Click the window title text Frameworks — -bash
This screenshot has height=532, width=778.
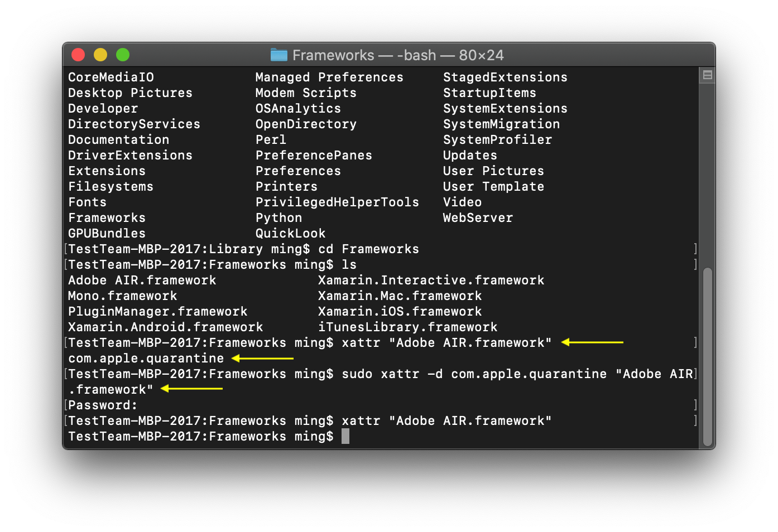(364, 55)
